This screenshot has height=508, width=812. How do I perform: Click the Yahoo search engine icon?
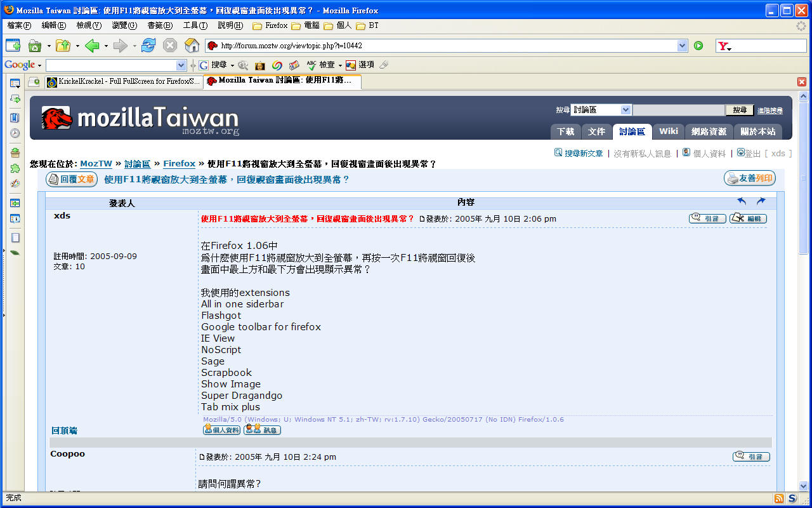(724, 46)
